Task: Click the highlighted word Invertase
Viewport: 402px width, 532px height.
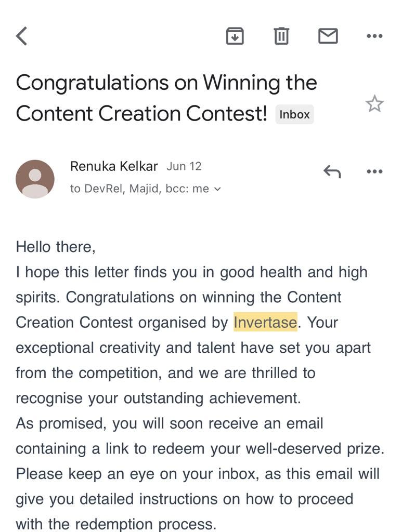Action: [x=265, y=322]
